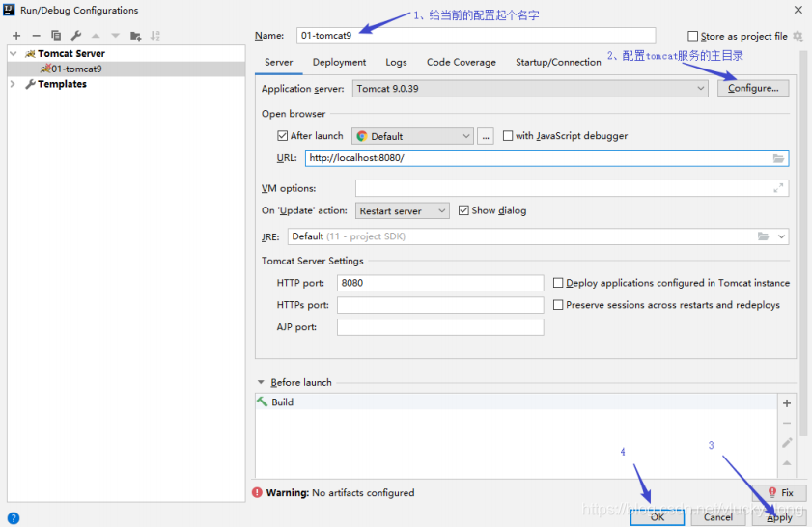Enable Preserve sessions across restarts and redeploys

pyautogui.click(x=558, y=305)
